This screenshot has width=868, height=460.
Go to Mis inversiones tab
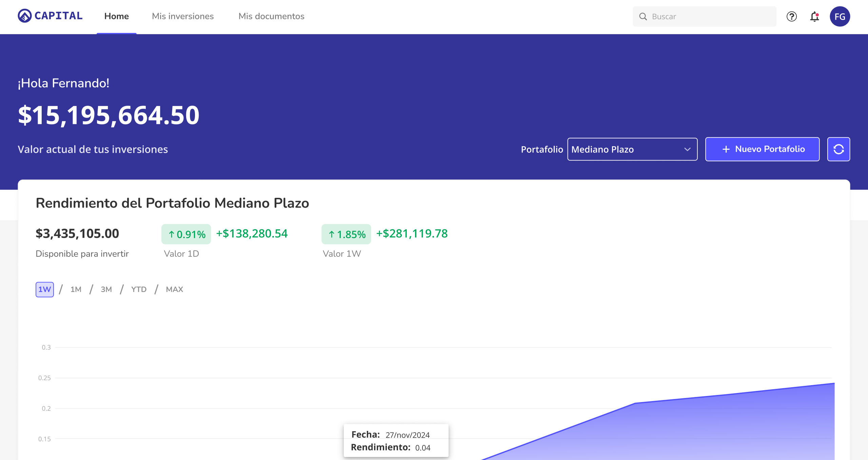(183, 16)
